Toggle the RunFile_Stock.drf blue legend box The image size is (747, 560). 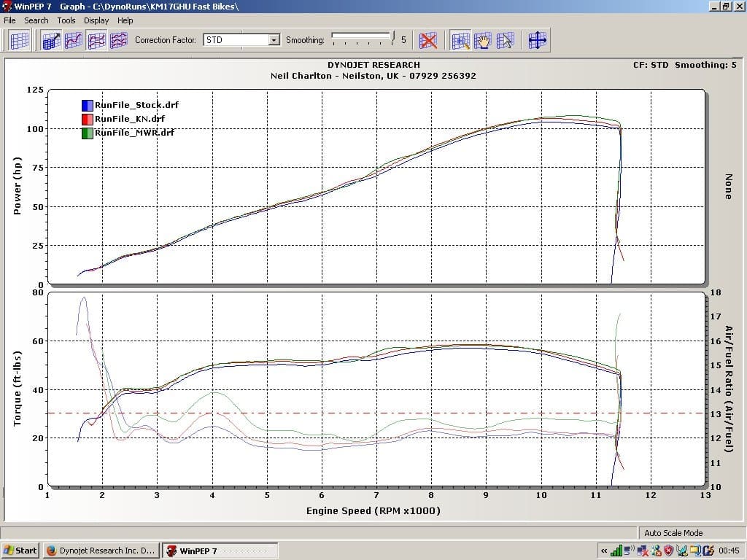click(88, 105)
